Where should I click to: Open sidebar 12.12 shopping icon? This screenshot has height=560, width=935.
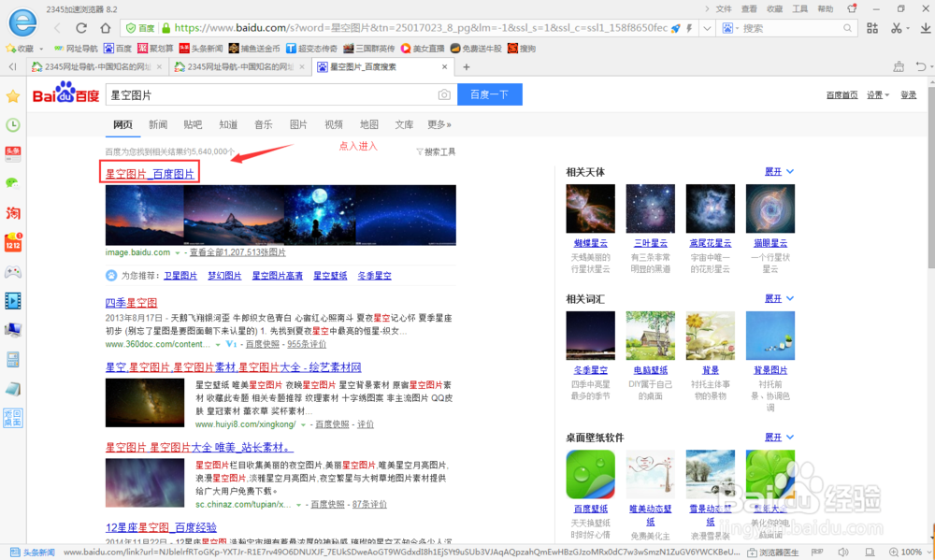tap(12, 242)
